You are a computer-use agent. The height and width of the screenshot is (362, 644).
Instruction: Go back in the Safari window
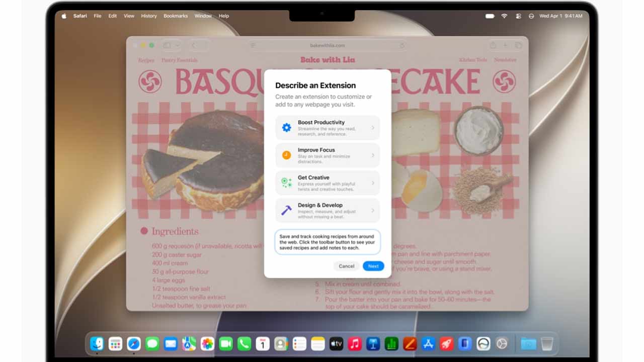[x=194, y=46]
